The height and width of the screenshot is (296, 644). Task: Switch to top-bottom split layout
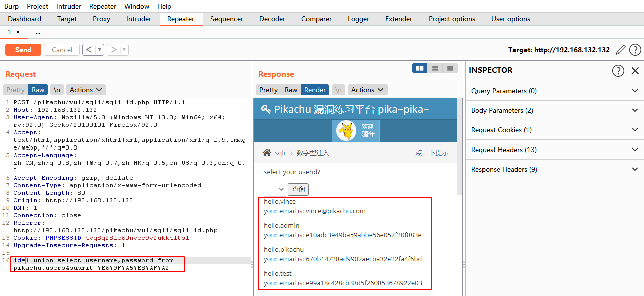[435, 68]
